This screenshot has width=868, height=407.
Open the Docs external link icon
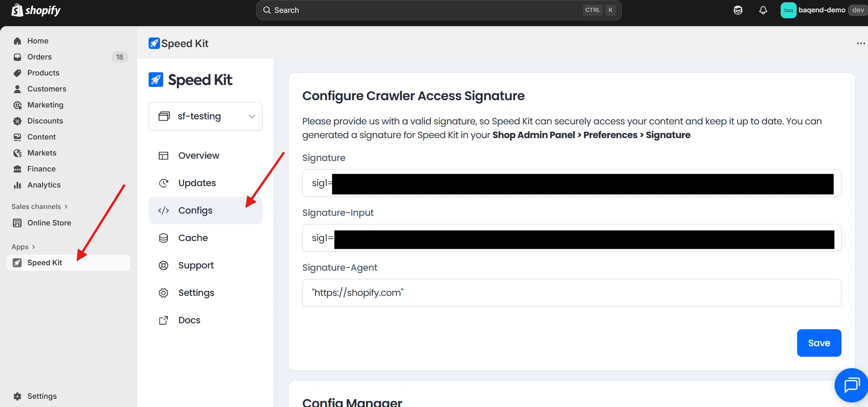(163, 320)
